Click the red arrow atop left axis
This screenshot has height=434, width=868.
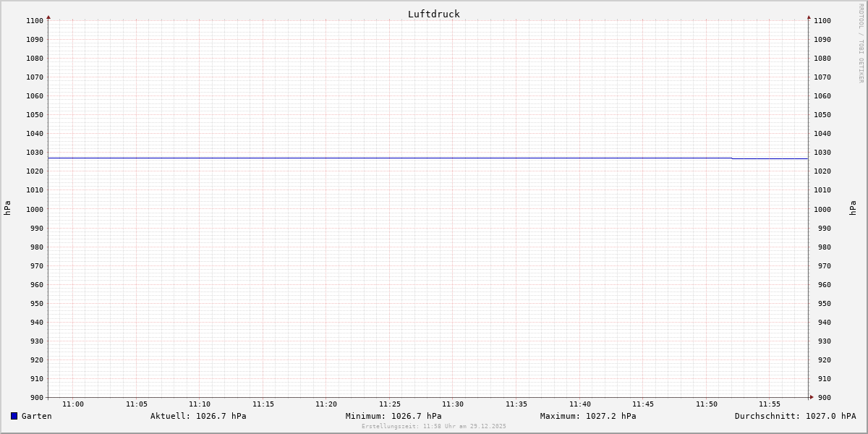point(48,17)
